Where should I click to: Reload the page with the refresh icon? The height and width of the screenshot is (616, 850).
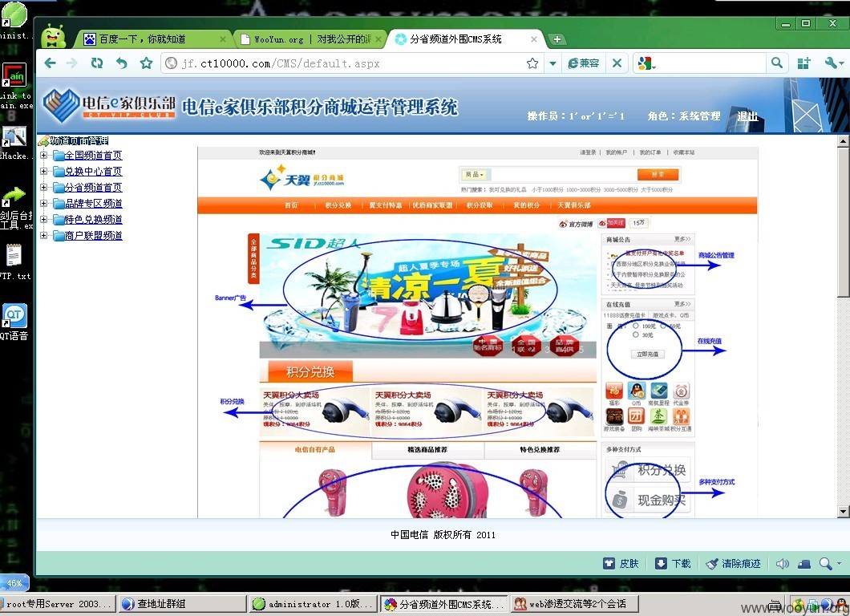96,63
